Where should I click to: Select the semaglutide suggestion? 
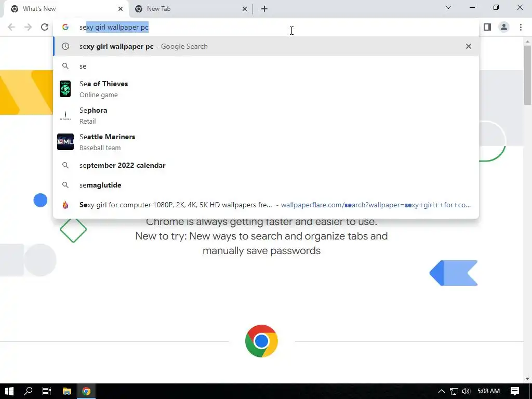(266, 185)
